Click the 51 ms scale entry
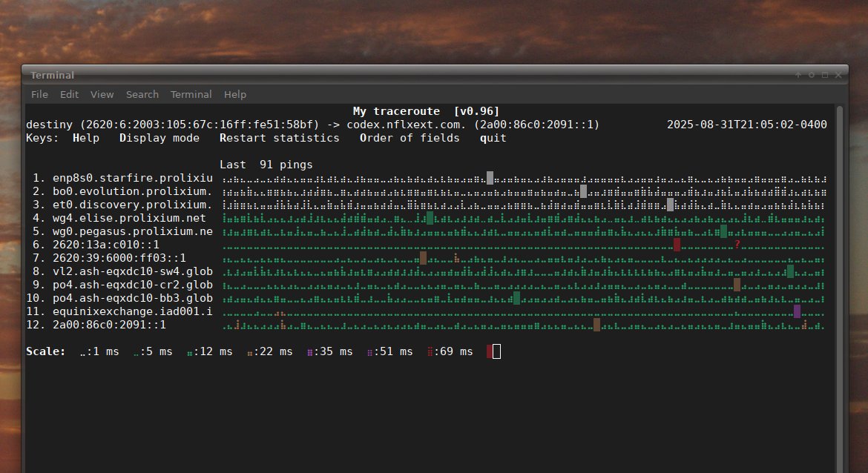 pos(390,351)
